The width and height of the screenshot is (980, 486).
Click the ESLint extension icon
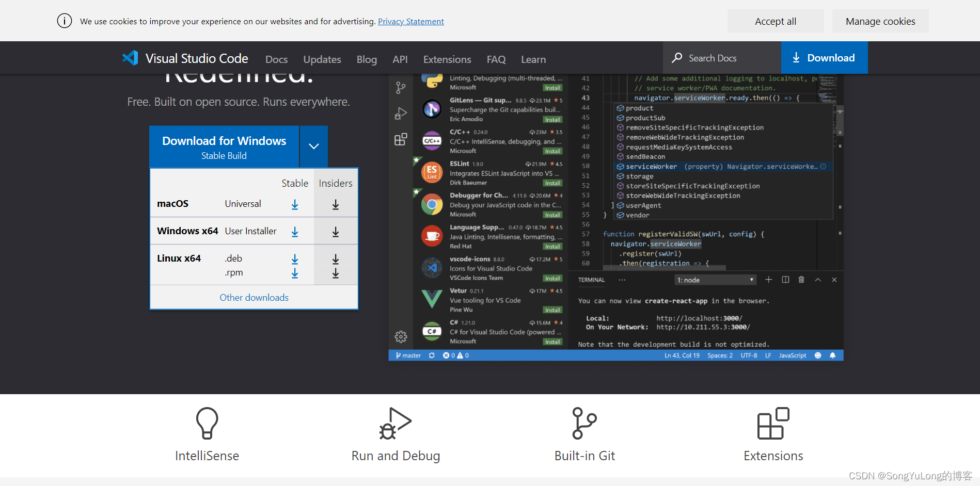[432, 173]
